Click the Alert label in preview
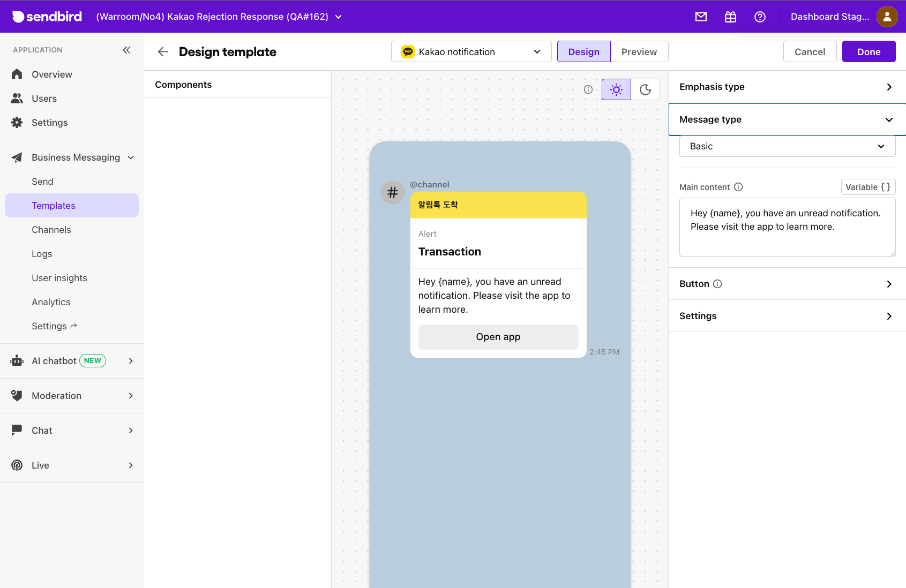Image resolution: width=906 pixels, height=588 pixels. (428, 234)
